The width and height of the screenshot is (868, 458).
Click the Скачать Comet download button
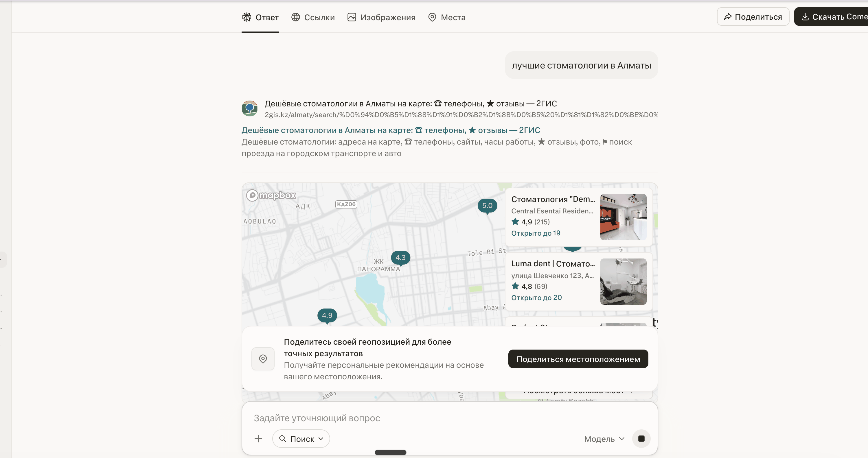[x=831, y=16]
